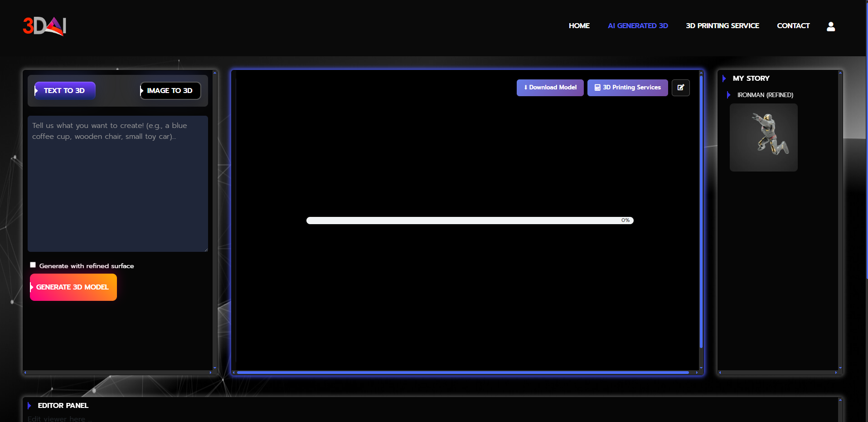Go to AI Generated 3D page

(x=638, y=26)
